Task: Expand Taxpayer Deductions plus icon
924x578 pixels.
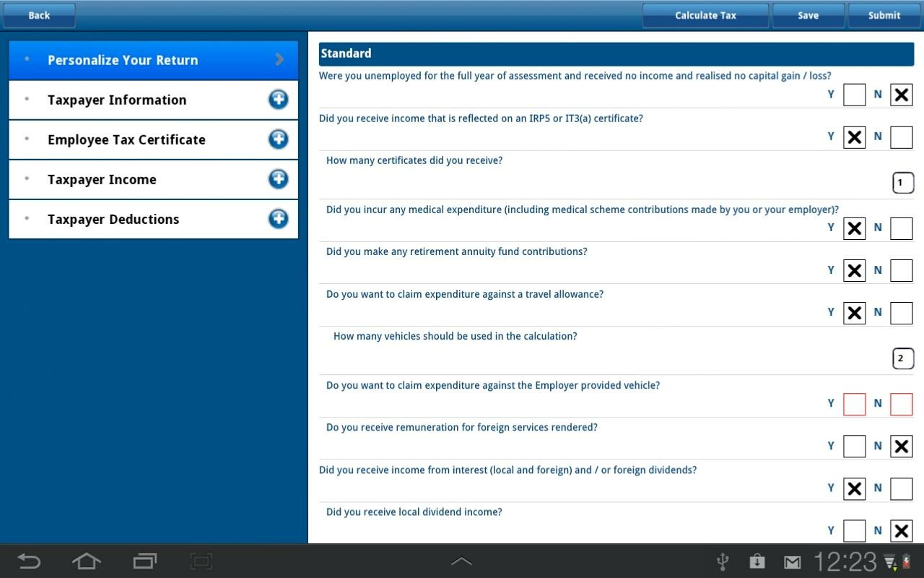Action: coord(278,219)
